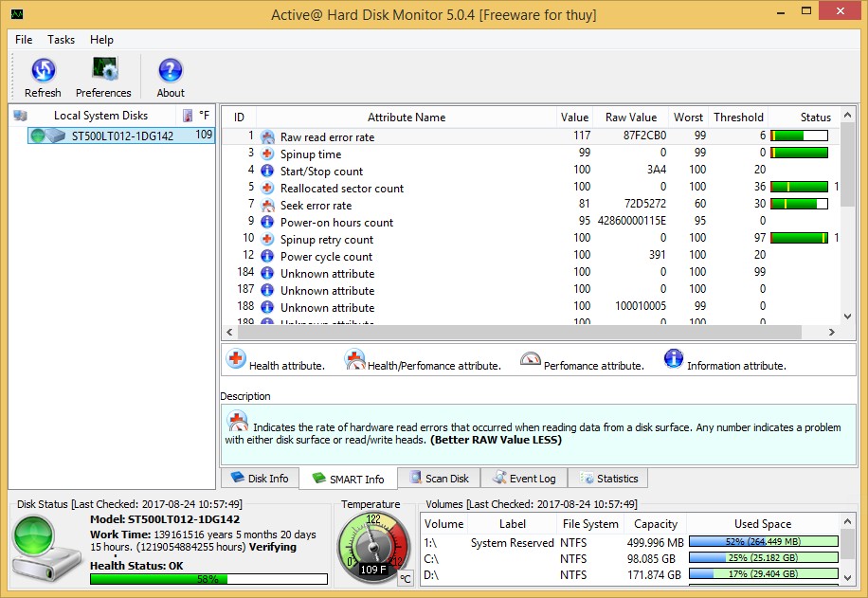Click the Disk Info tab
Screen dimensions: 868x598
259,478
